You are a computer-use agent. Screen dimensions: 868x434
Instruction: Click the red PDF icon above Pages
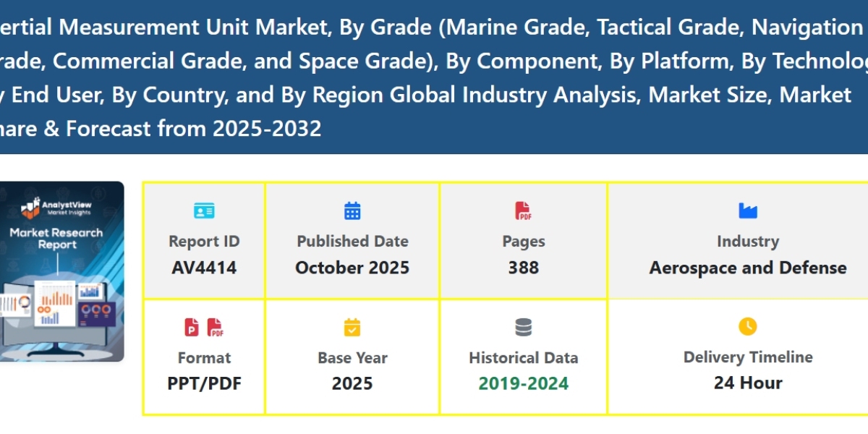pos(523,211)
